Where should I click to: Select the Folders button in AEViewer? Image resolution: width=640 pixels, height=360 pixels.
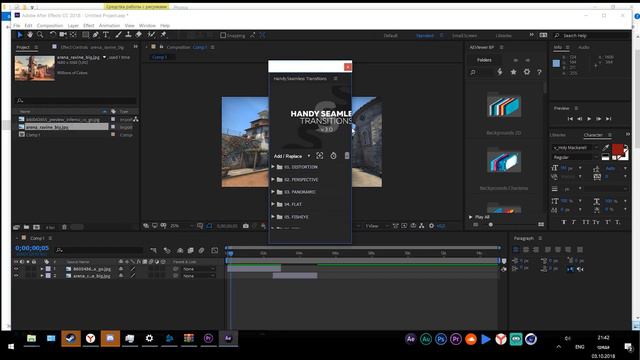[484, 60]
